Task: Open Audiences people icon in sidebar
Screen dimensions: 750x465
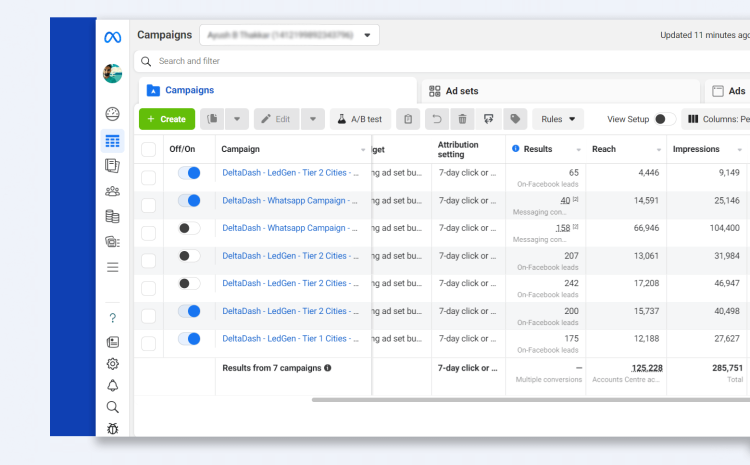Action: pyautogui.click(x=112, y=191)
